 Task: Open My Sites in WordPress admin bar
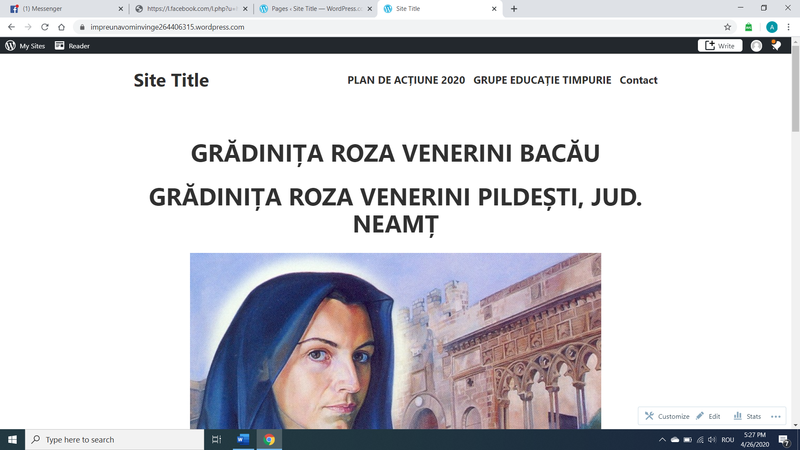coord(25,46)
